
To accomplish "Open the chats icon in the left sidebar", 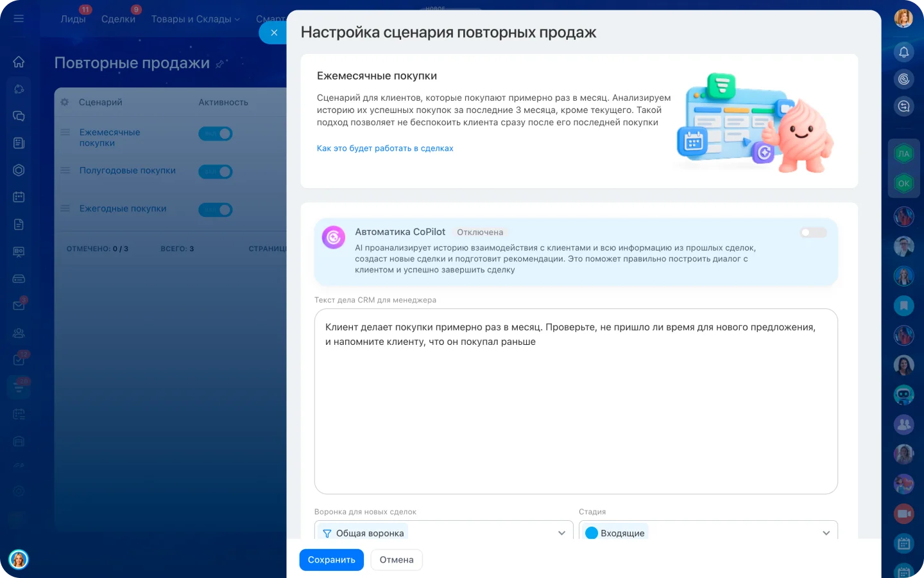I will pos(19,116).
